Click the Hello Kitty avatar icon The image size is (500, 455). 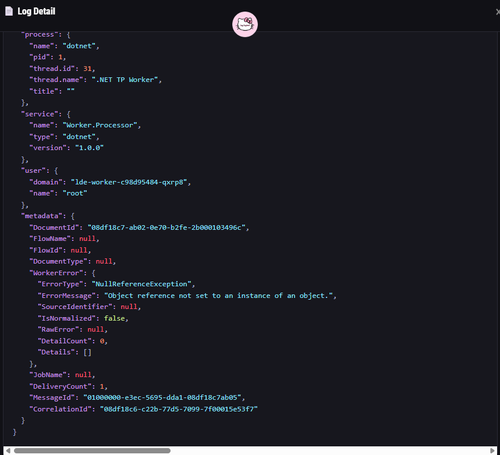[245, 24]
